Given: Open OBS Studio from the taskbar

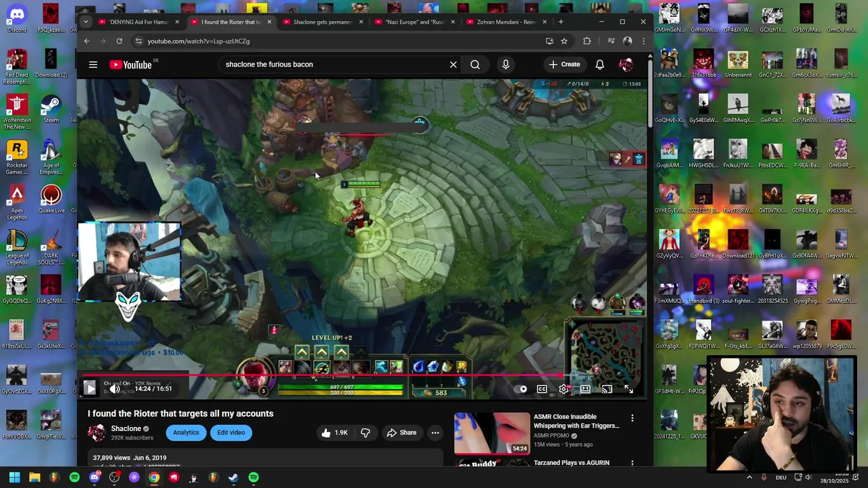Looking at the screenshot, I should pyautogui.click(x=115, y=477).
